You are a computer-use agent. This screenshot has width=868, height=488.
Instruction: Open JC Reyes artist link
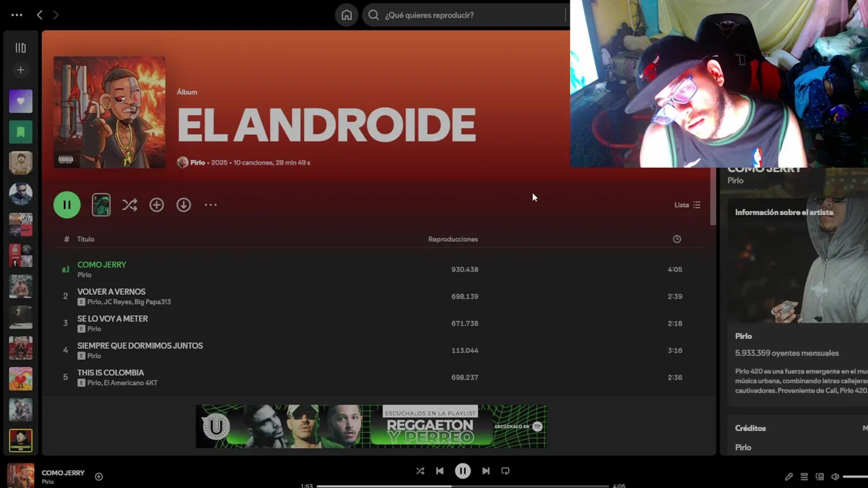117,302
